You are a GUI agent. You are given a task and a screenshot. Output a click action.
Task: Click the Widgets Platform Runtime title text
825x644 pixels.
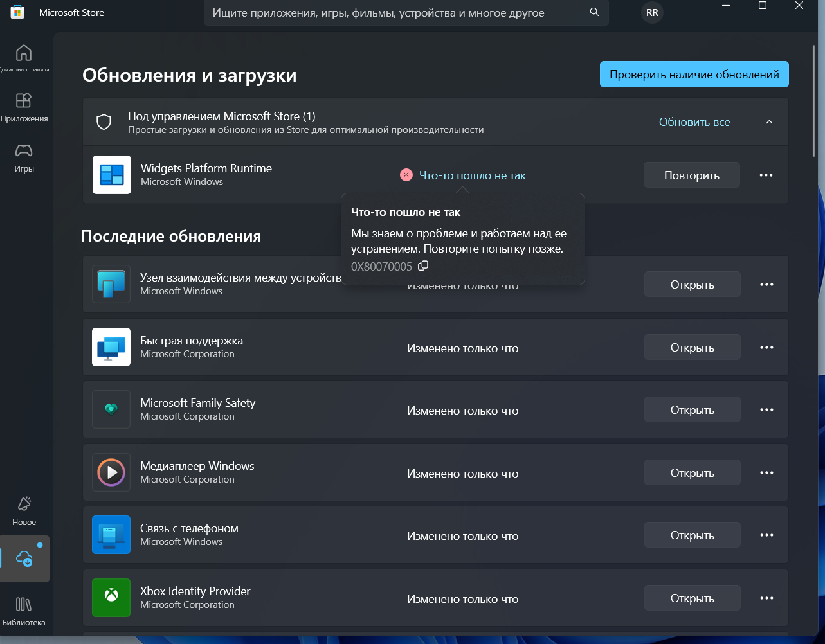(206, 168)
